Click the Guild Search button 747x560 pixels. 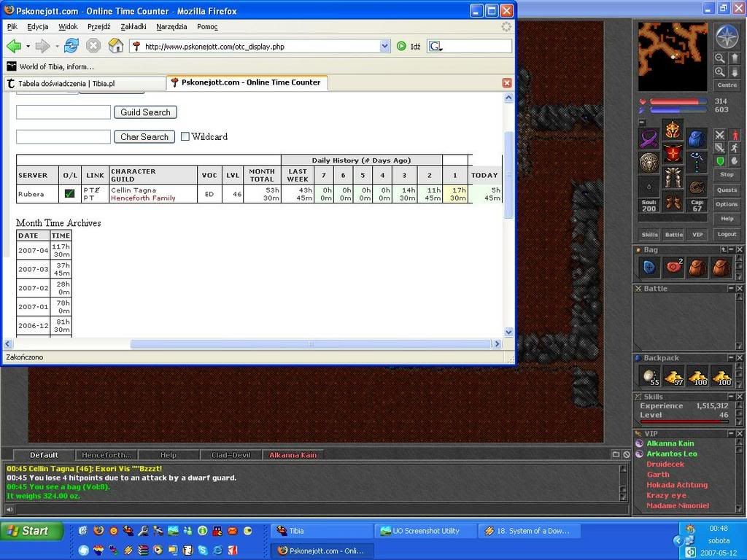click(x=145, y=112)
